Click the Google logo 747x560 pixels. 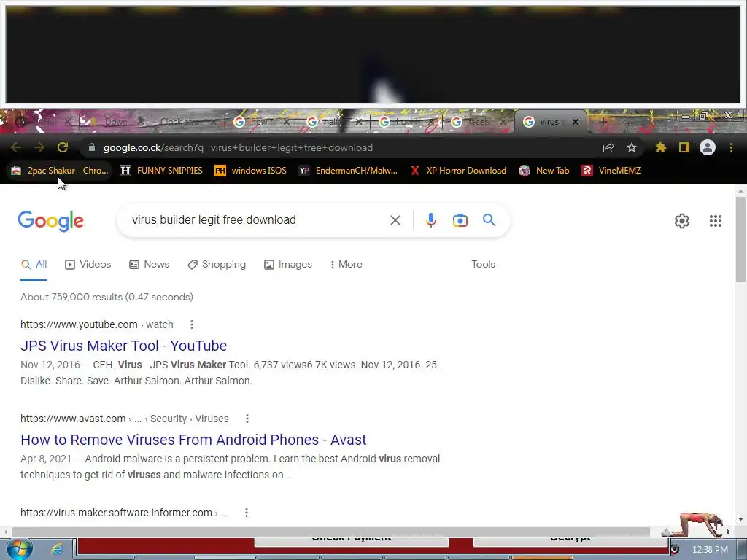click(x=50, y=221)
